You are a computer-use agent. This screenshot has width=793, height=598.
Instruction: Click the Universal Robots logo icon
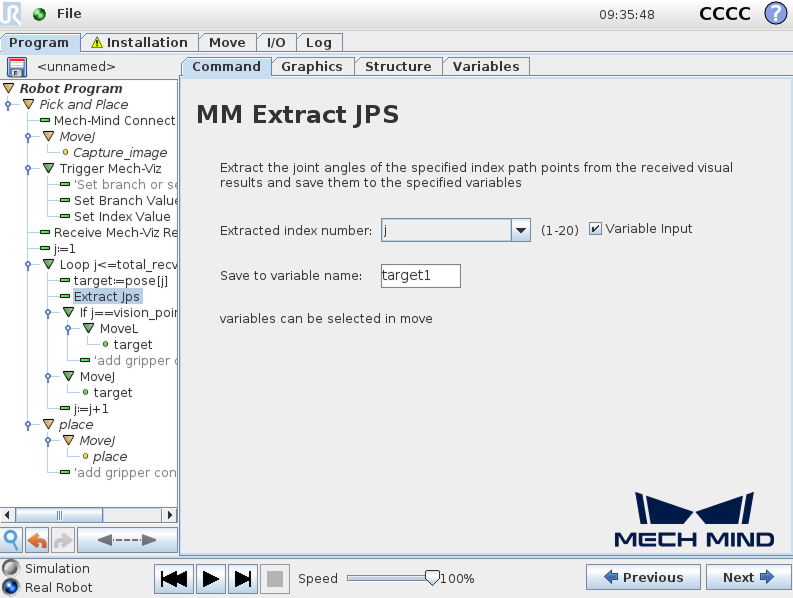pos(11,14)
